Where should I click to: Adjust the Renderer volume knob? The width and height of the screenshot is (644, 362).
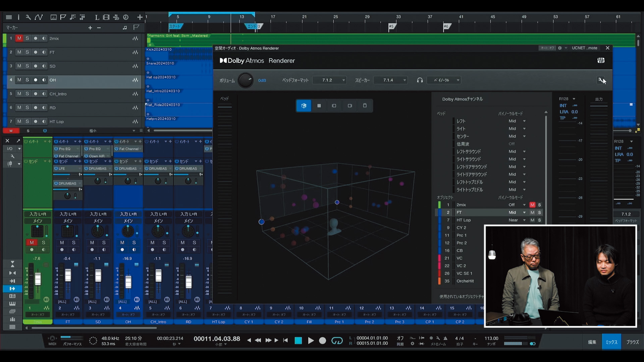click(246, 80)
